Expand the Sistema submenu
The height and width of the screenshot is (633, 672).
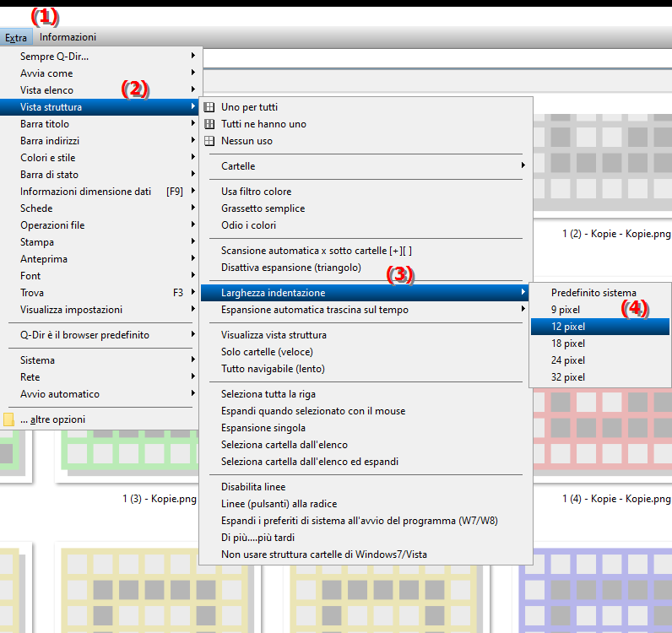[x=99, y=360]
